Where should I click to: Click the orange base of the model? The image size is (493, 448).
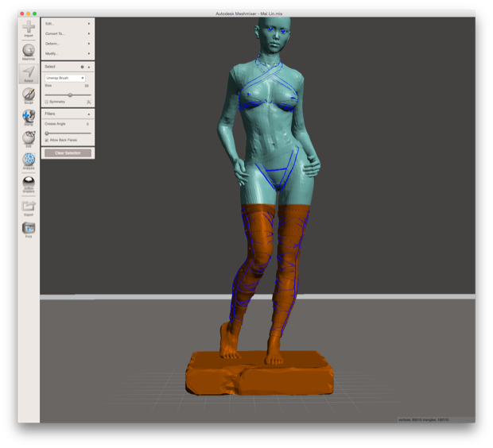click(x=260, y=373)
